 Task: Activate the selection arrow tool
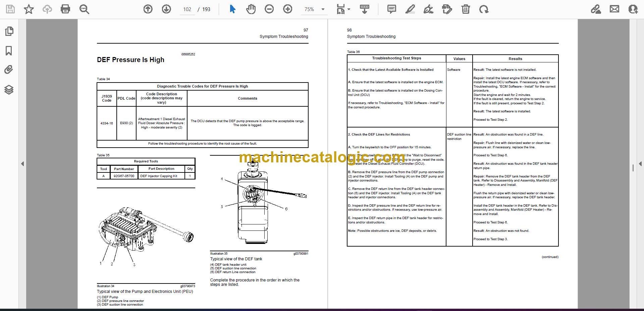point(232,9)
